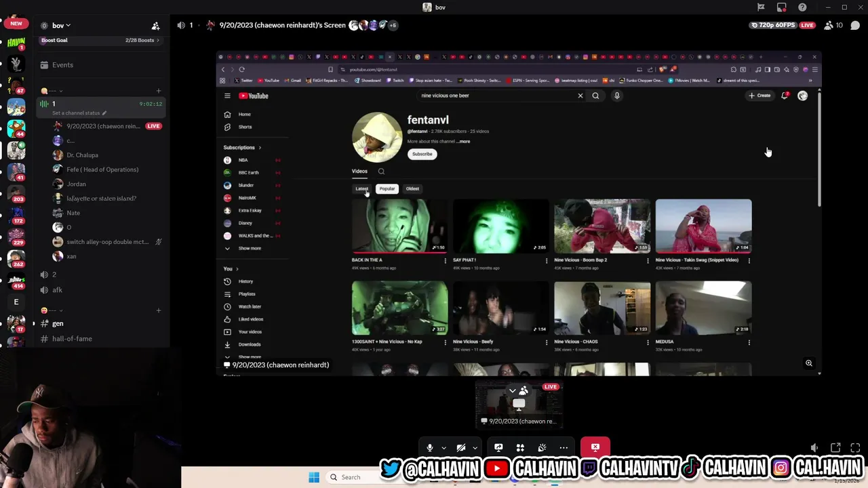Click the YouTube Create button
This screenshot has height=488, width=868.
tap(759, 96)
